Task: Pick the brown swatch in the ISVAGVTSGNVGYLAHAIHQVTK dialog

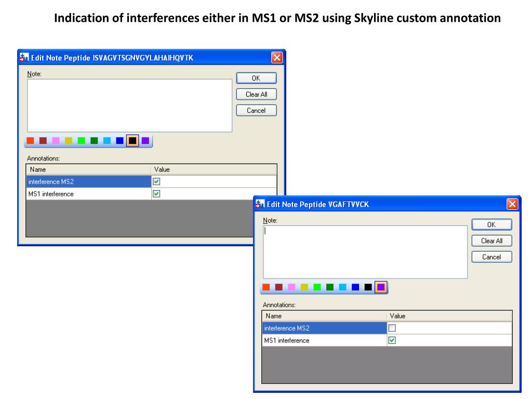Action: pos(43,140)
